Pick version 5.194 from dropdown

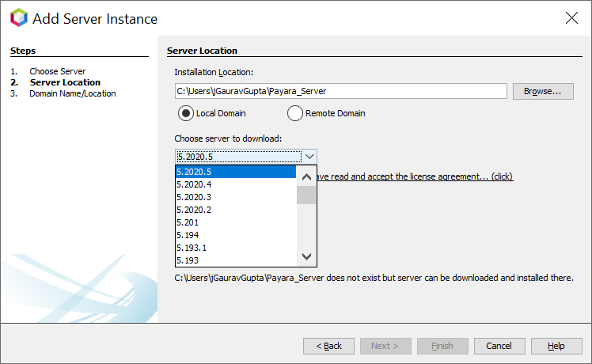pyautogui.click(x=235, y=235)
